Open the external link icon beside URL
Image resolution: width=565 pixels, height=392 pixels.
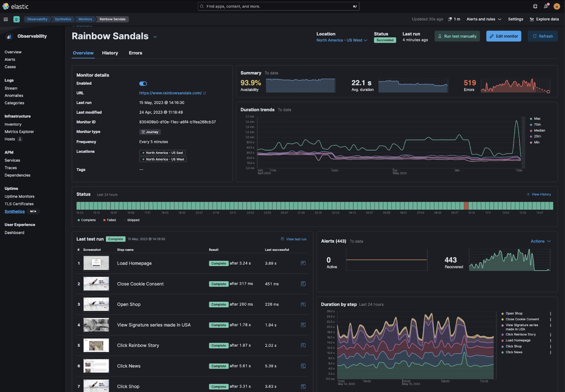pos(205,93)
